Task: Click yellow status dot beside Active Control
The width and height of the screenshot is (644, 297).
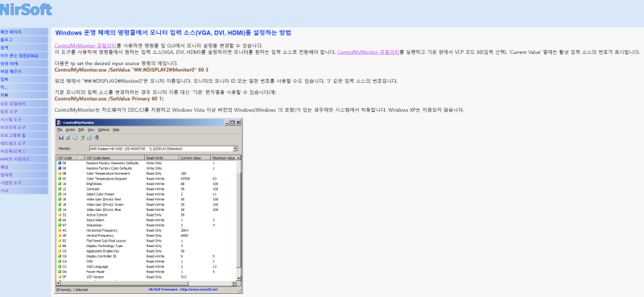Action: coord(60,215)
